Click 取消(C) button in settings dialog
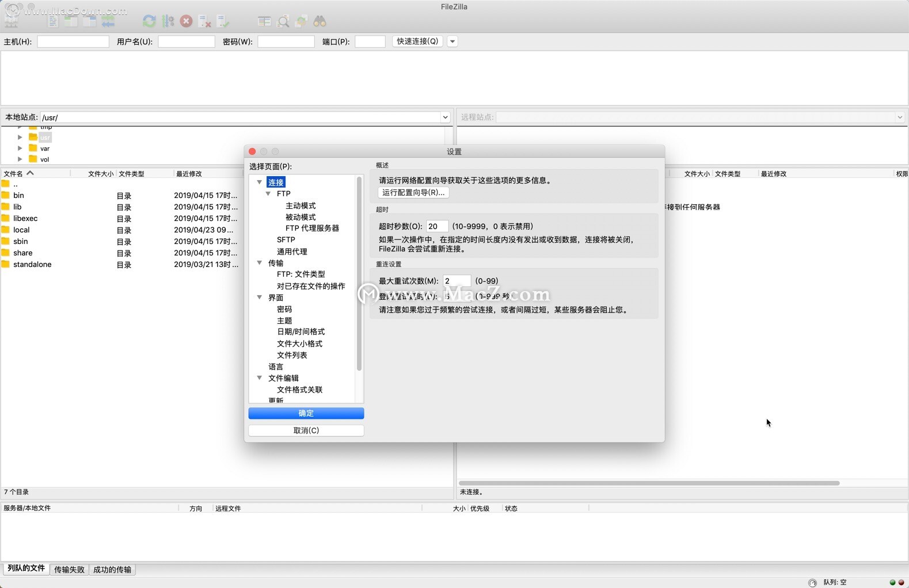The height and width of the screenshot is (588, 909). click(x=306, y=430)
